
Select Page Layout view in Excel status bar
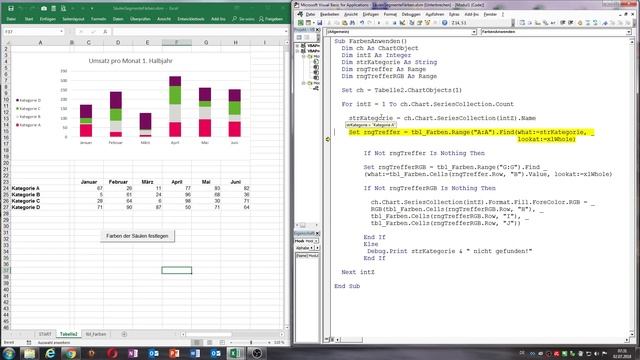coord(209,342)
